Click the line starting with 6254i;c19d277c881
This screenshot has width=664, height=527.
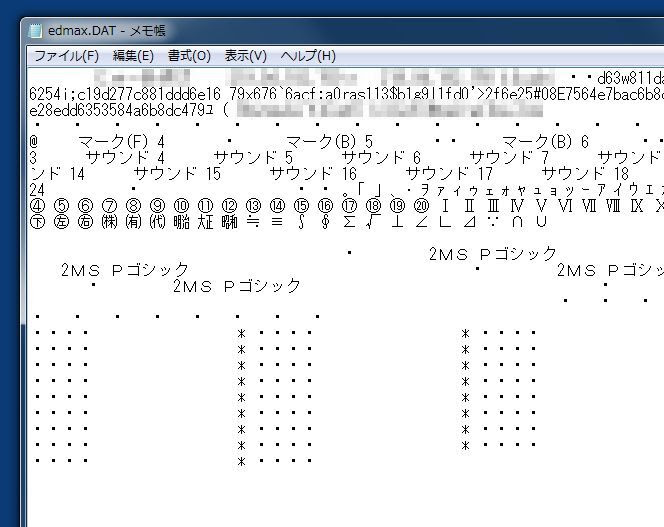point(346,94)
